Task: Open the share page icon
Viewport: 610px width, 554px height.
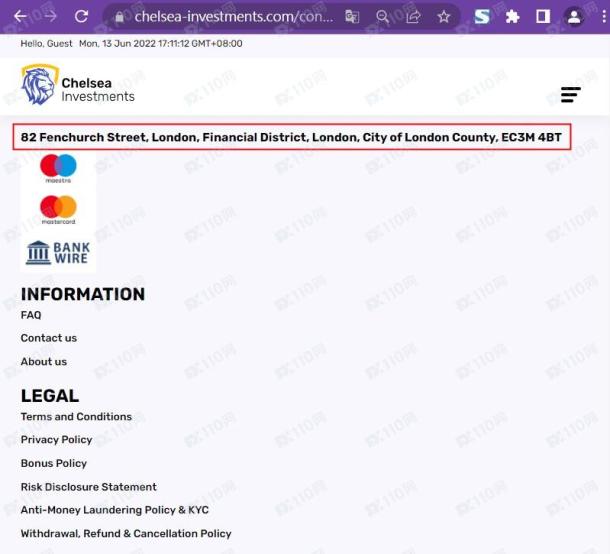Action: [413, 17]
